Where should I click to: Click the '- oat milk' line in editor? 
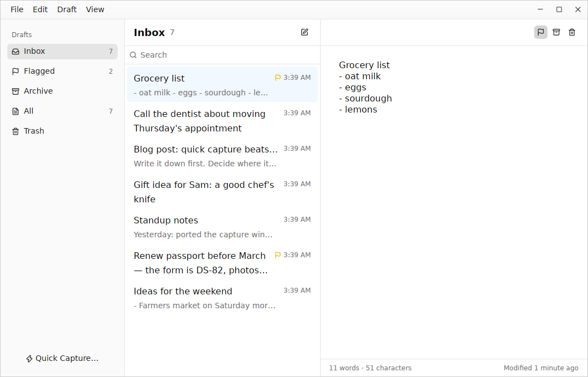coord(359,76)
